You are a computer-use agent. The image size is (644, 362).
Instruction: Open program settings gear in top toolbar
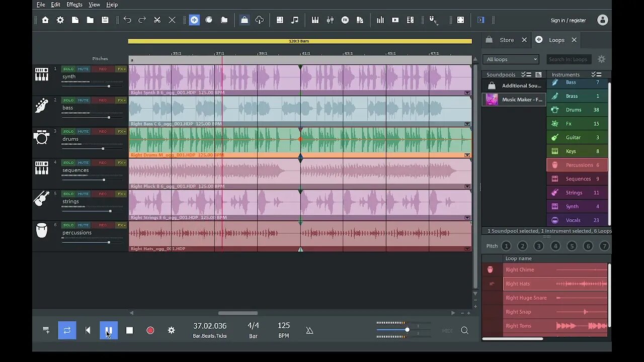click(60, 20)
